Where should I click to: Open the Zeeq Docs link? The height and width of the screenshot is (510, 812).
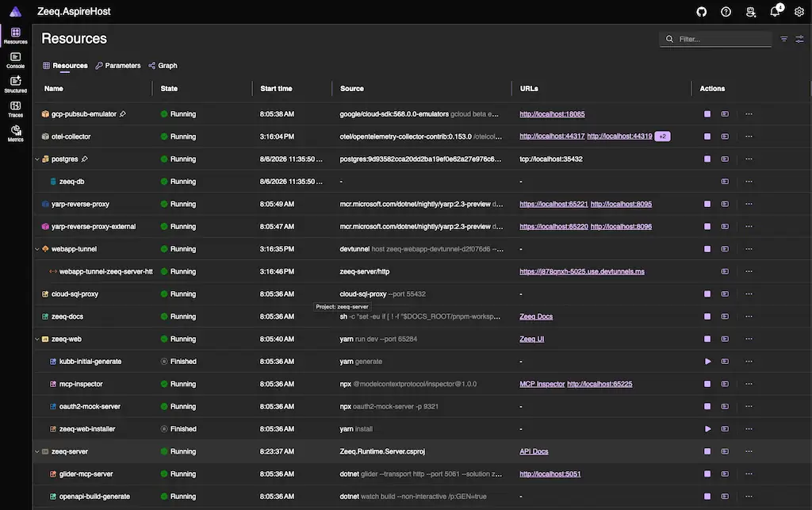coord(536,316)
